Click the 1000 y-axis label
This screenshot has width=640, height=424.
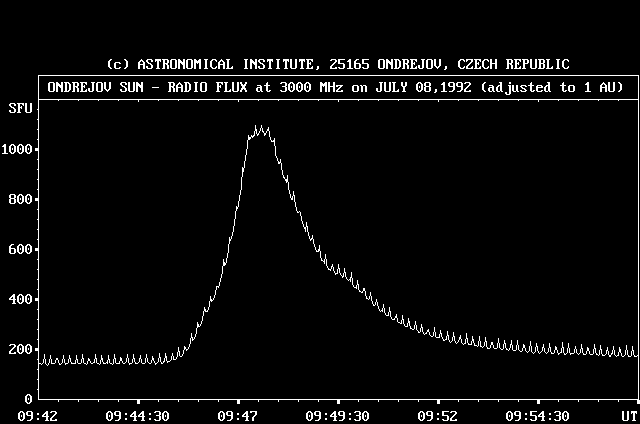[x=20, y=150]
